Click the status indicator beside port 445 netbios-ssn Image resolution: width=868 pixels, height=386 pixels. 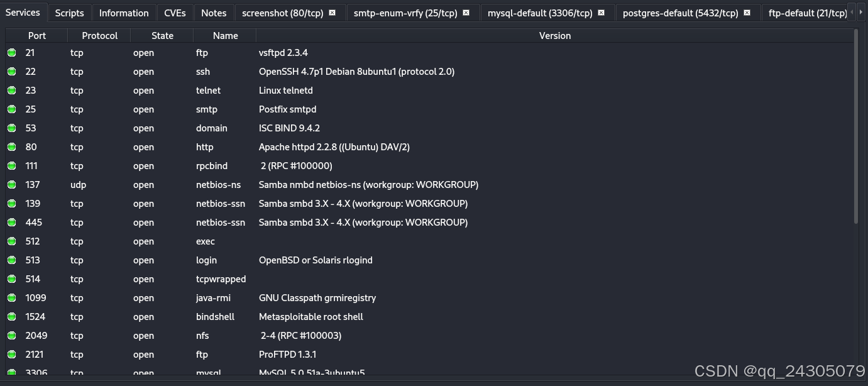(x=11, y=223)
